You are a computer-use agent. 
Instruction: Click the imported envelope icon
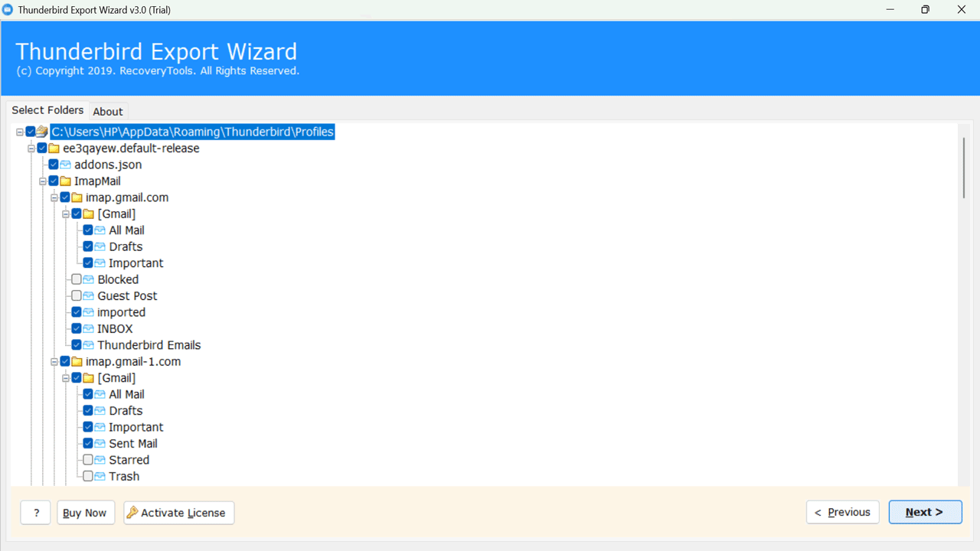coord(88,313)
